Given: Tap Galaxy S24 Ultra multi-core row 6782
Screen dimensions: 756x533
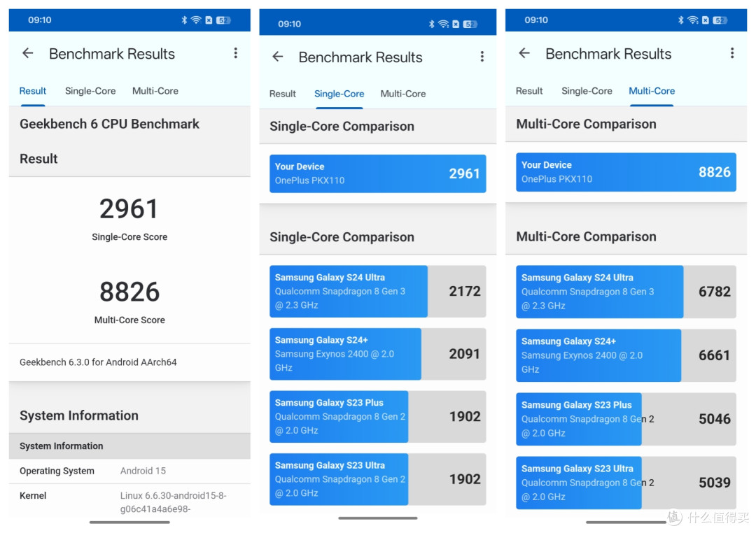Looking at the screenshot, I should 626,292.
